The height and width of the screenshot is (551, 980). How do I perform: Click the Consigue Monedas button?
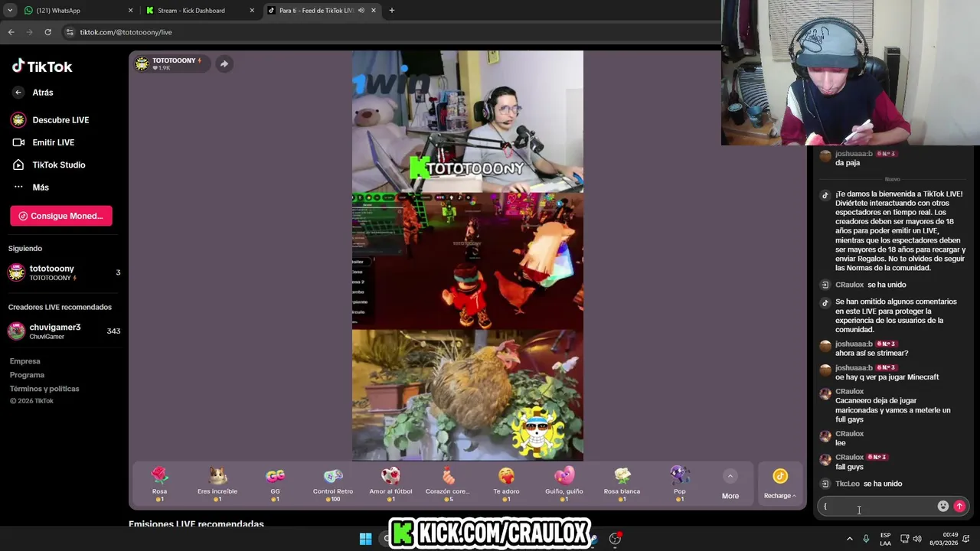(x=61, y=216)
